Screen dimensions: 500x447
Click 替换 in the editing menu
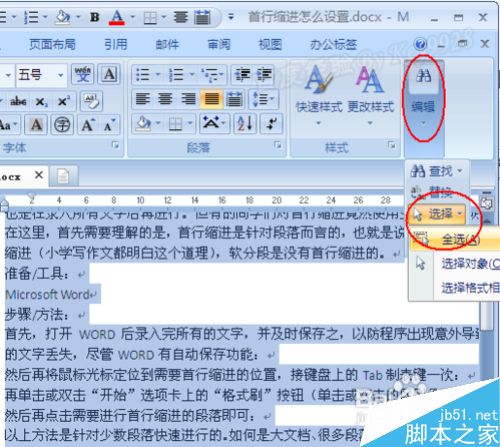coord(432,192)
